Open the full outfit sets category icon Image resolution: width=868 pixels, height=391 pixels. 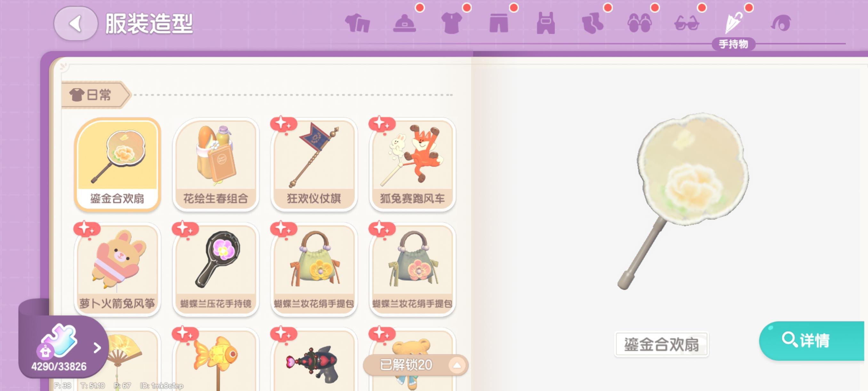tap(358, 23)
